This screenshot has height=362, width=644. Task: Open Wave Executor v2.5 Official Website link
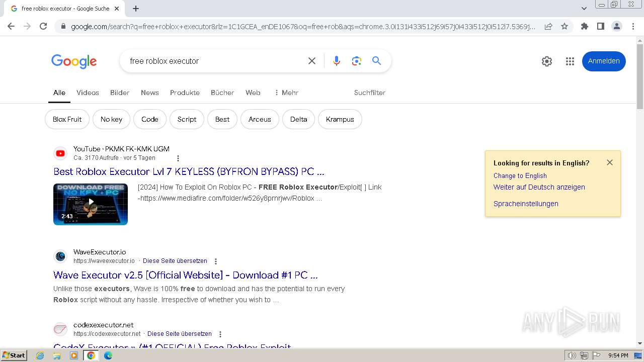[x=186, y=275]
